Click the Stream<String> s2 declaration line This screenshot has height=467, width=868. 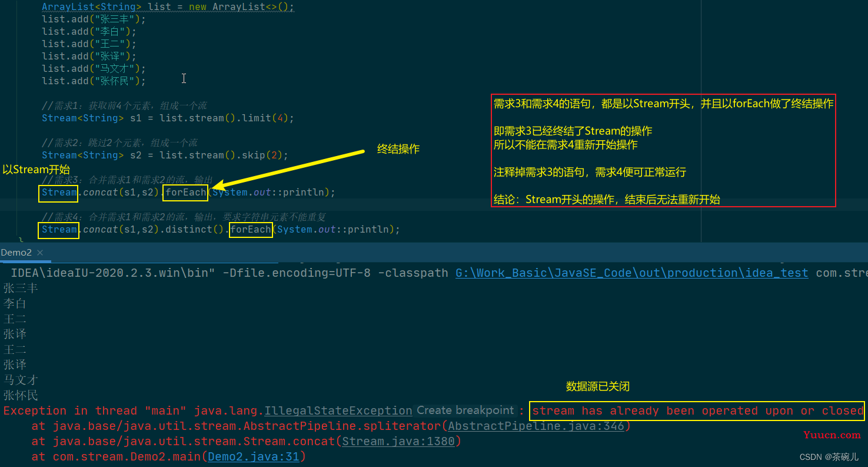point(165,155)
